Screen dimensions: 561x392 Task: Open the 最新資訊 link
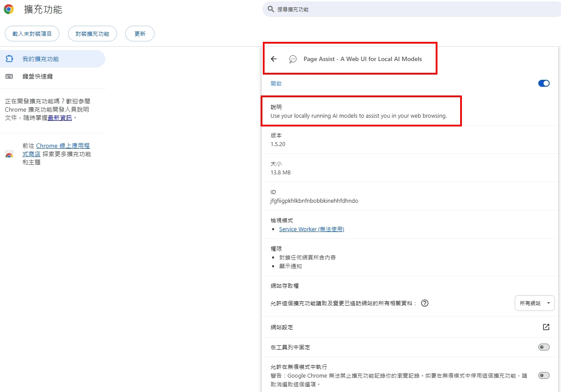click(60, 118)
